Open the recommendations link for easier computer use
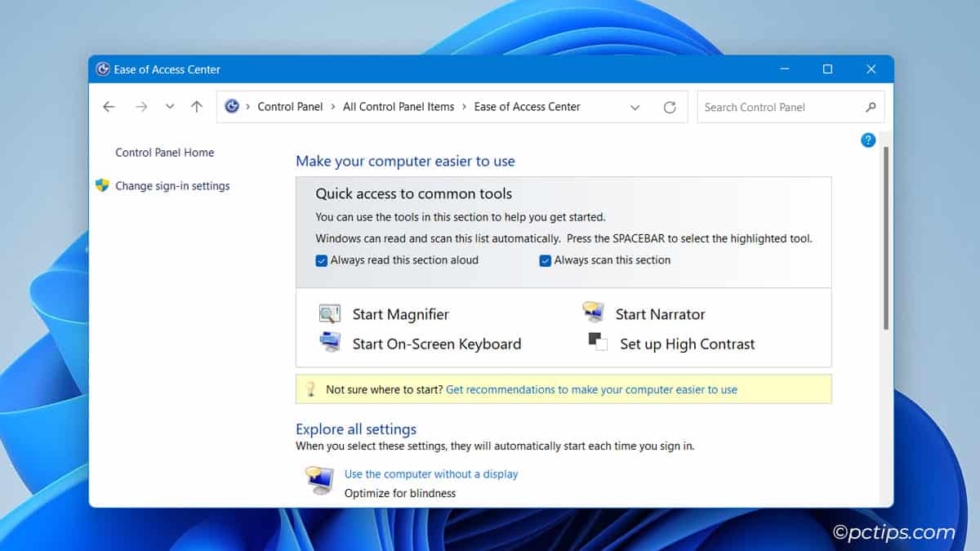The height and width of the screenshot is (551, 980). [591, 389]
